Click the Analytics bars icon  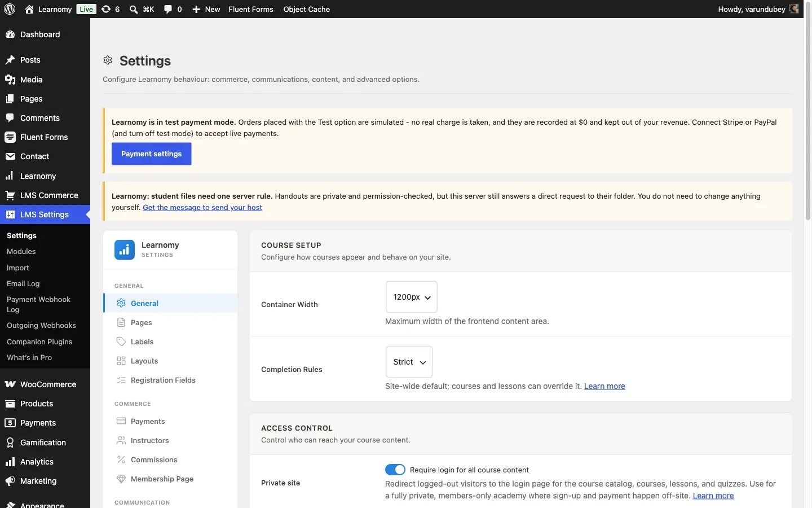pos(10,462)
